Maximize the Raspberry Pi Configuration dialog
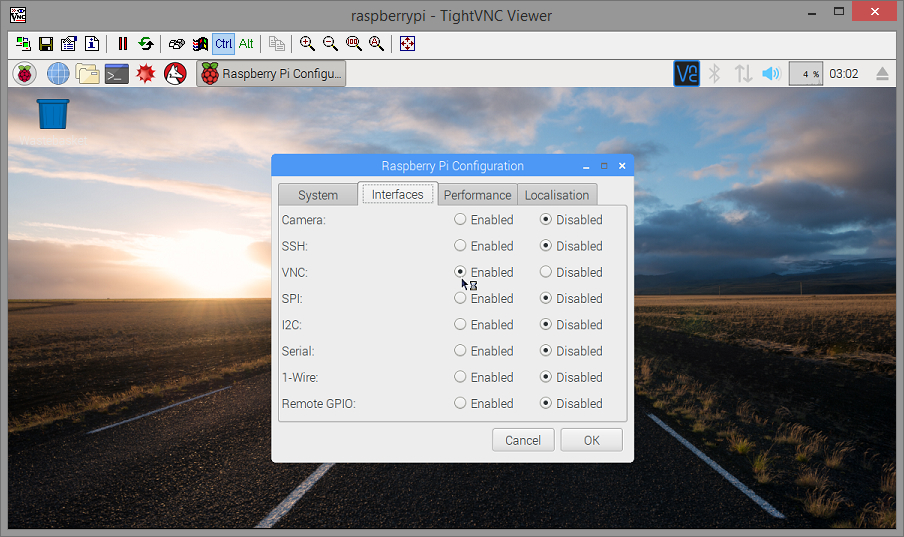Screen dimensions: 904x537 point(604,166)
